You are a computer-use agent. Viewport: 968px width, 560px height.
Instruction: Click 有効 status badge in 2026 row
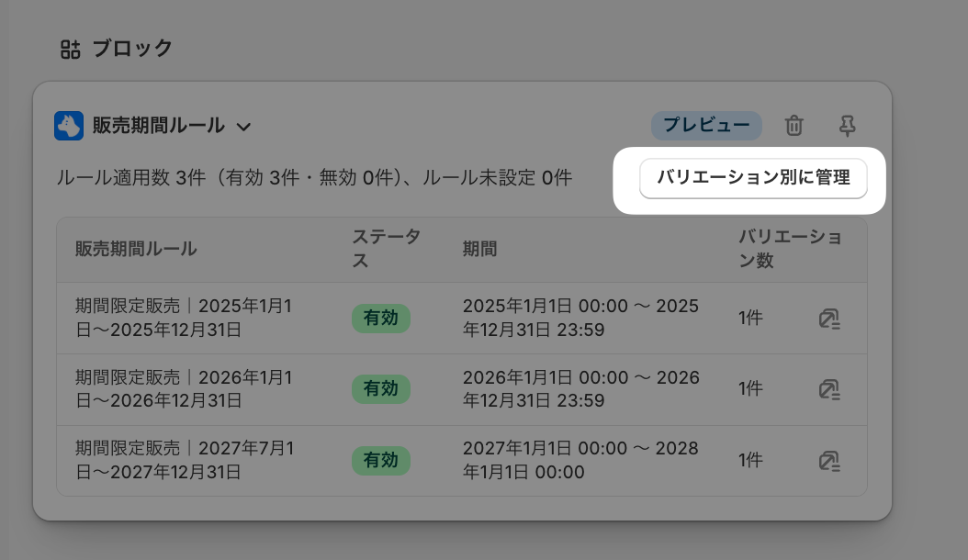click(x=381, y=389)
